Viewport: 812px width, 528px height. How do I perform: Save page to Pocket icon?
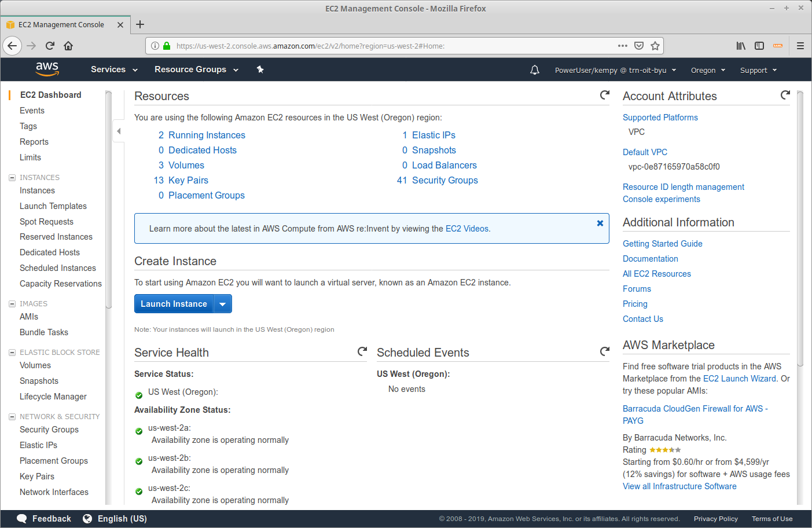coord(639,46)
